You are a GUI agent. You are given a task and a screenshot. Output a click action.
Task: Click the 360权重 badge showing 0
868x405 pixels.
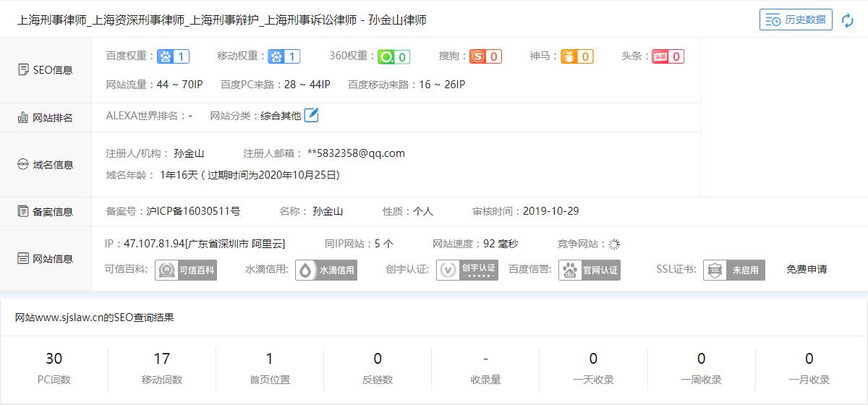[394, 56]
